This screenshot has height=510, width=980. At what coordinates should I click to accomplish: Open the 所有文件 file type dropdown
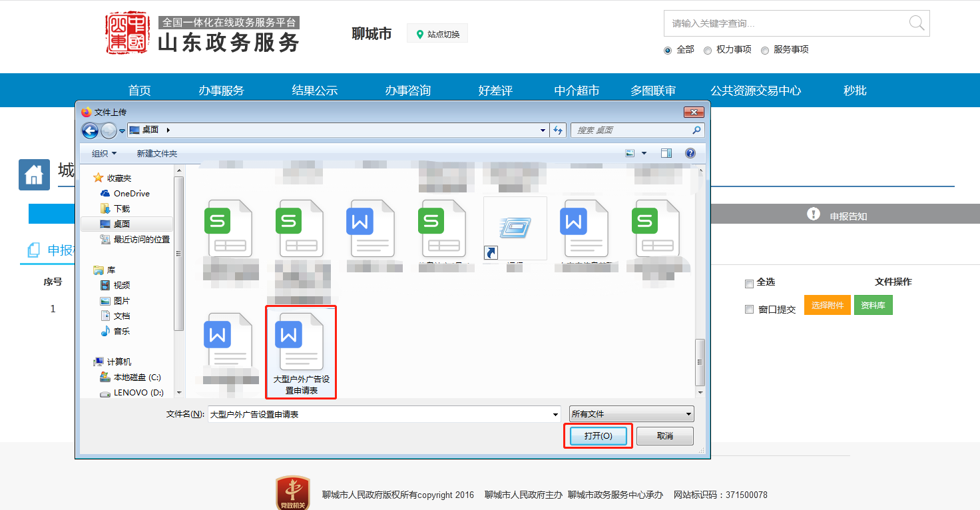point(631,414)
